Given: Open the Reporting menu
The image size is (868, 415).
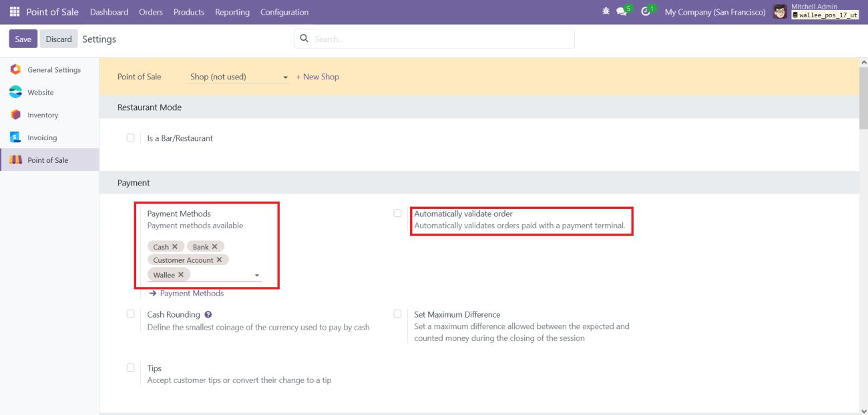Looking at the screenshot, I should tap(232, 12).
